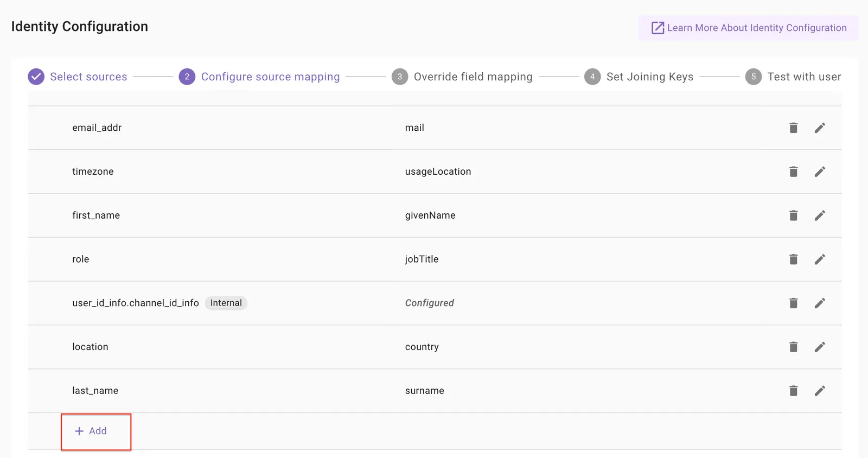
Task: Select the role field name
Action: click(x=80, y=259)
